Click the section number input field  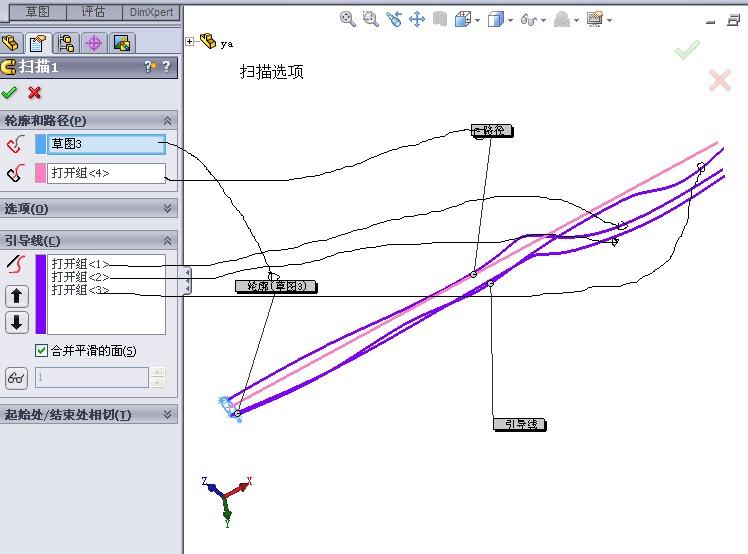(x=92, y=377)
